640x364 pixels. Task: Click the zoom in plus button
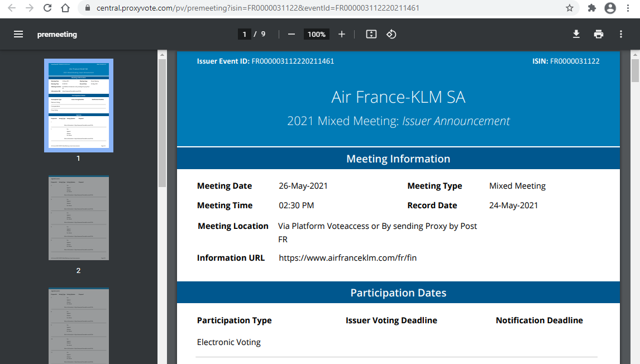342,34
